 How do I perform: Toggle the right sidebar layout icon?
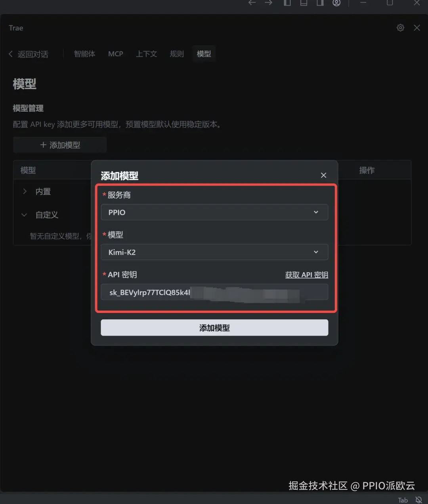[x=320, y=2]
